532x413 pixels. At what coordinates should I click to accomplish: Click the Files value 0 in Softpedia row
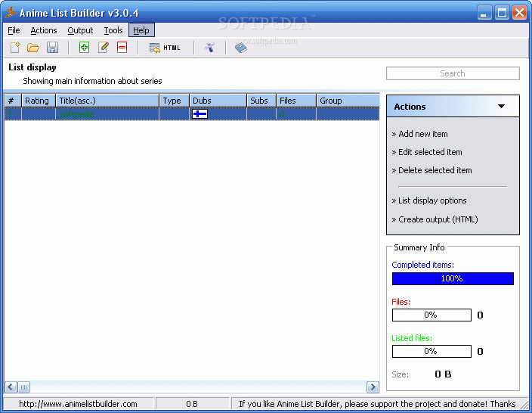tap(282, 114)
